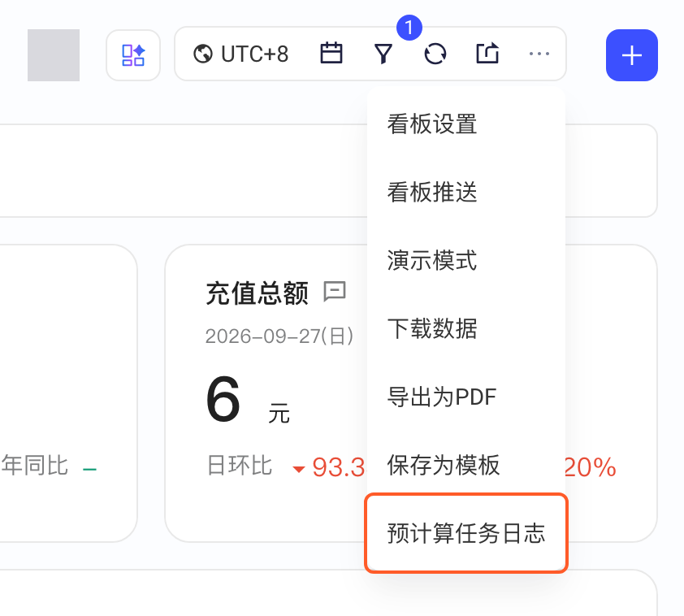The width and height of the screenshot is (684, 616).
Task: Open the filter funnel icon
Action: point(383,54)
